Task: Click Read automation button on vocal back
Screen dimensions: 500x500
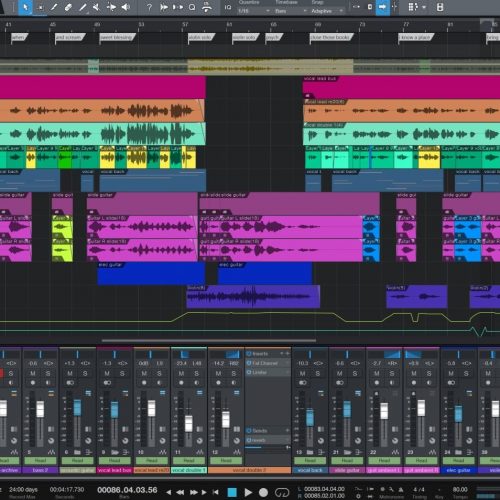Action: click(310, 461)
